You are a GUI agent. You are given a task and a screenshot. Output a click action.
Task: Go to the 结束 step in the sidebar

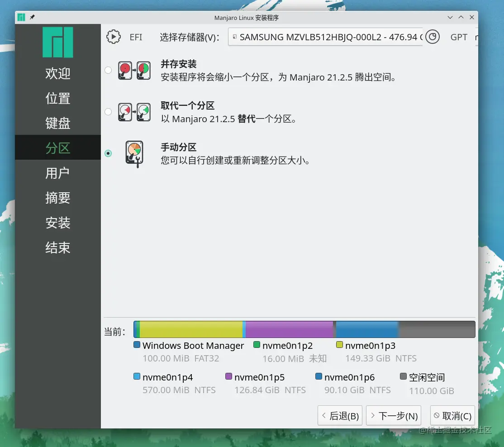(58, 247)
